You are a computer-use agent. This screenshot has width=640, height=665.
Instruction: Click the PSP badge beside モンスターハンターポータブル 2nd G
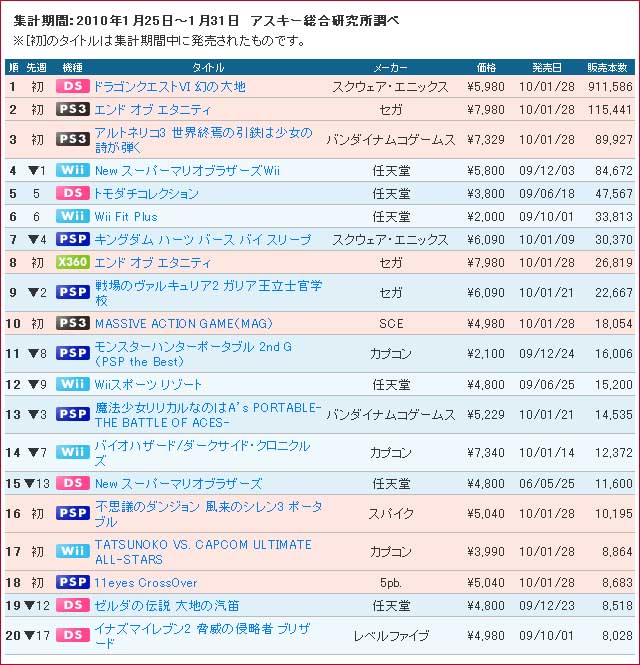point(73,353)
